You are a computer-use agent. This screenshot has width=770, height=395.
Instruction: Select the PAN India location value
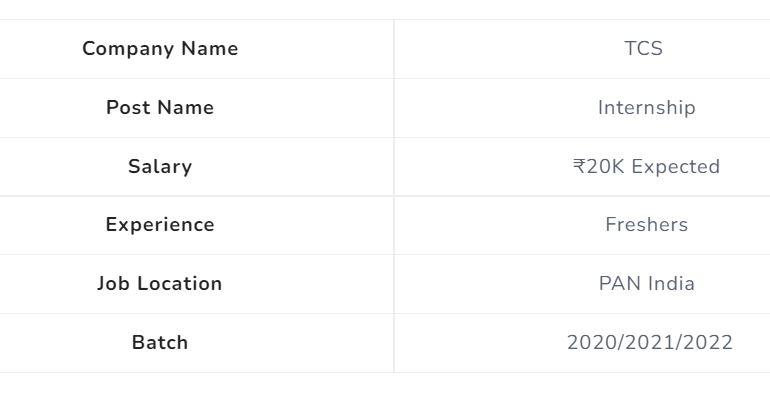tap(647, 283)
